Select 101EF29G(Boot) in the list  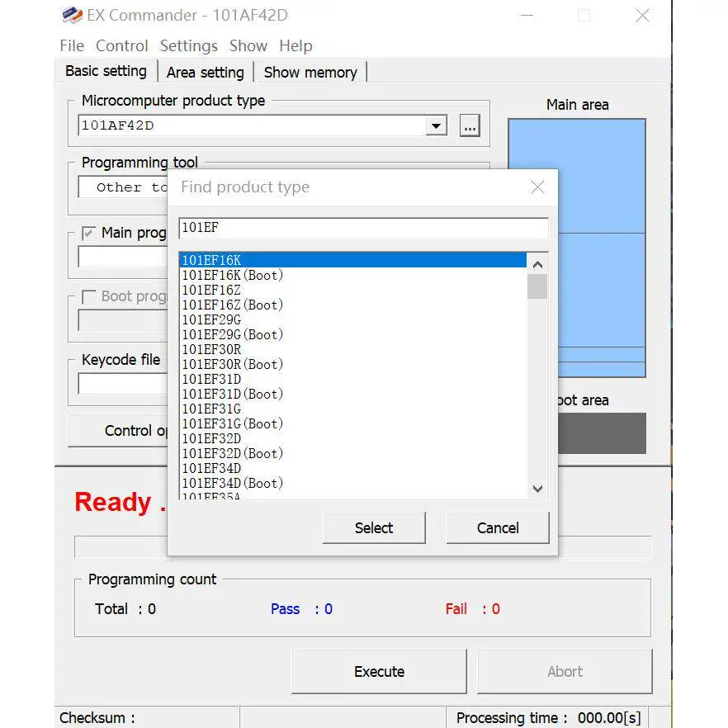tap(353, 334)
